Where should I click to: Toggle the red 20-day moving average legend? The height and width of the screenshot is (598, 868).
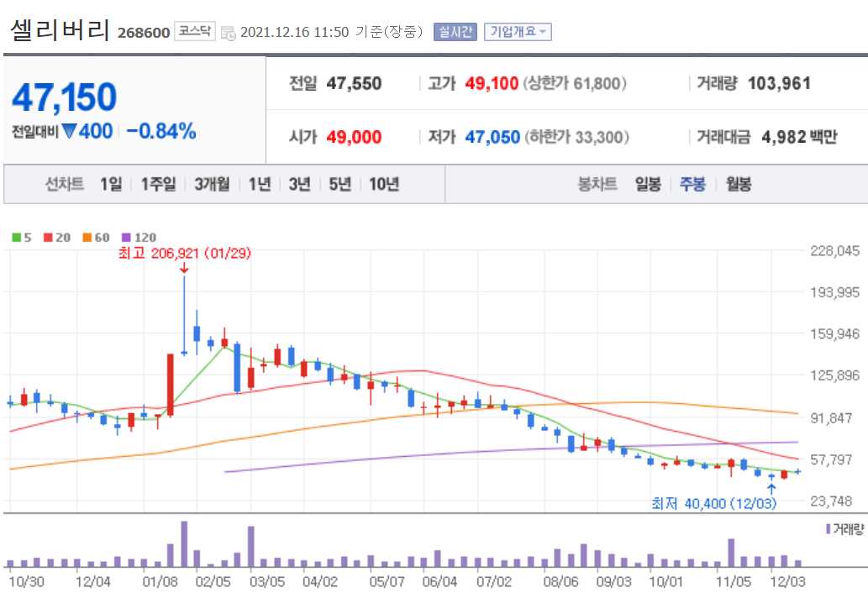point(54,237)
